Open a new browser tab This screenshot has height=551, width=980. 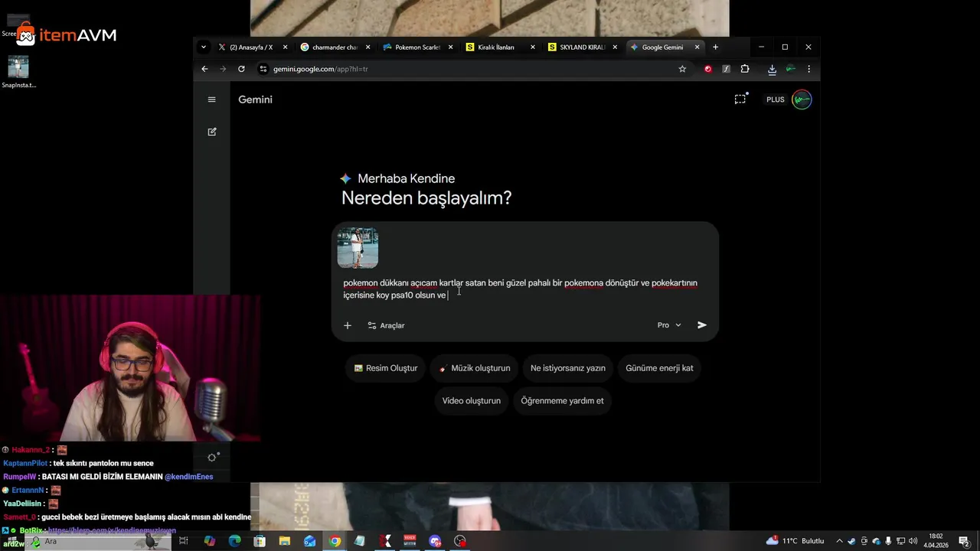[715, 47]
